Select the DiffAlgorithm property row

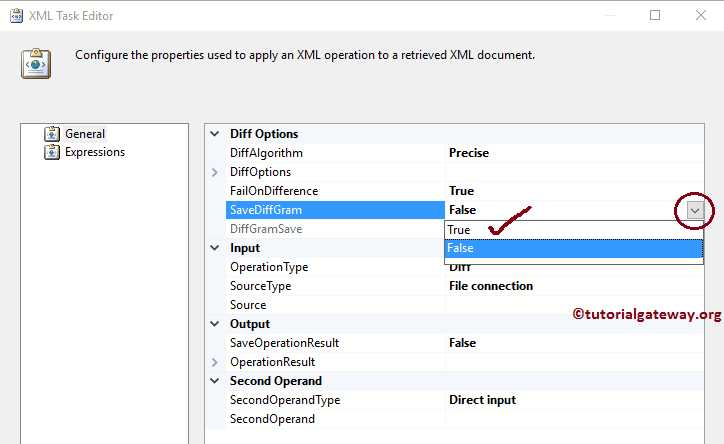pos(465,153)
